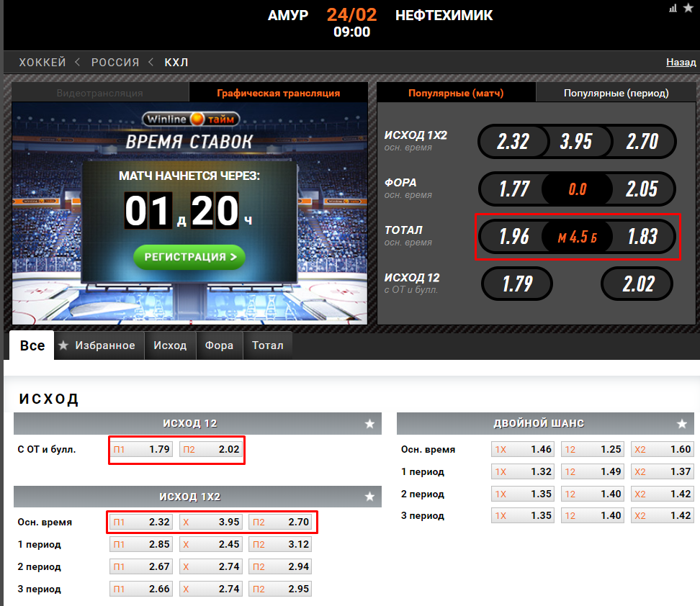The image size is (700, 606).
Task: Pick popular Исход 12 odds 2.02
Action: 637,284
